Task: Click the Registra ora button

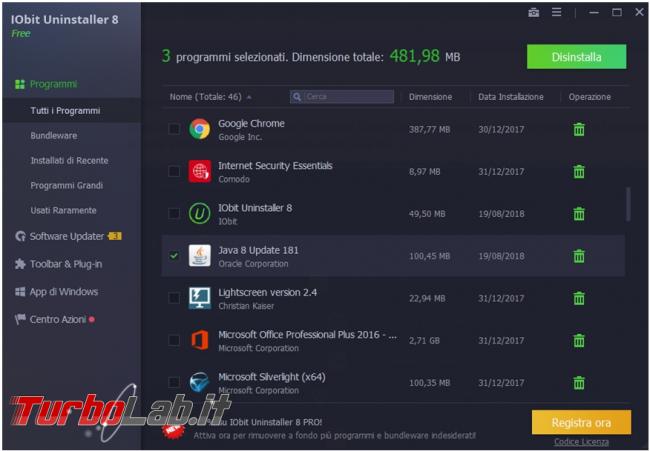Action: [581, 422]
